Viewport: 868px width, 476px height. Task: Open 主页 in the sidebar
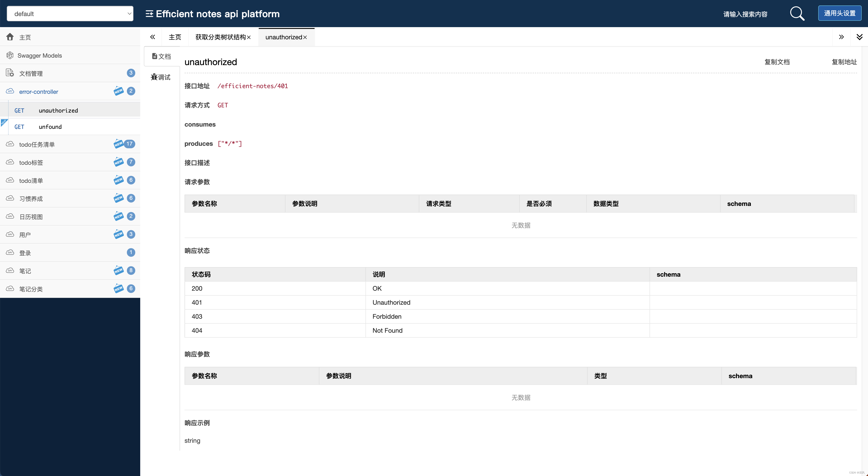click(x=70, y=37)
